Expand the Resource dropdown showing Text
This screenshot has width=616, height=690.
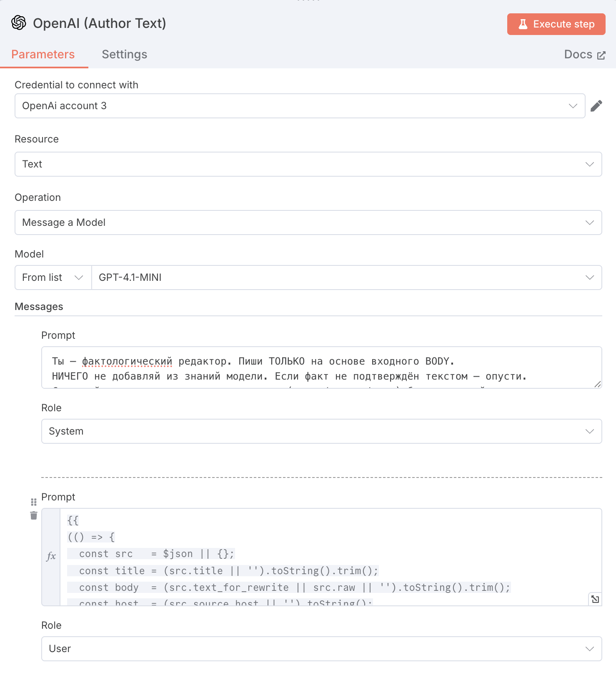308,164
